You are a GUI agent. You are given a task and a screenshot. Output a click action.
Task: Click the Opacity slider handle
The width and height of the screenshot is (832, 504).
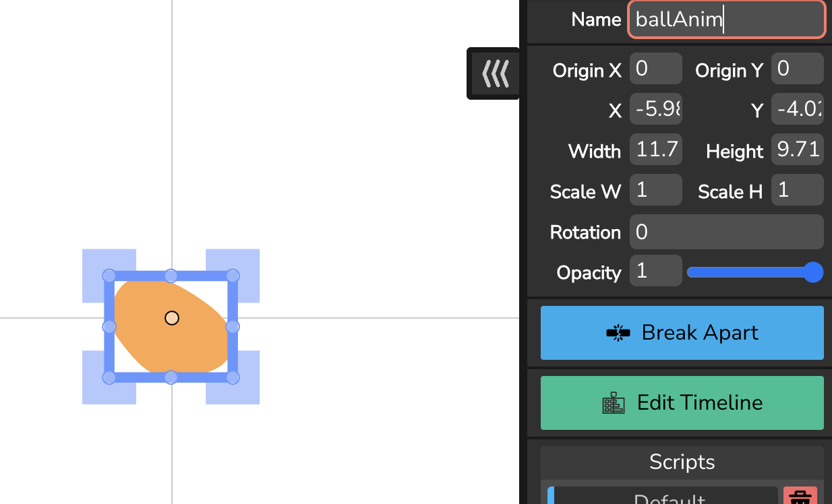tap(814, 272)
